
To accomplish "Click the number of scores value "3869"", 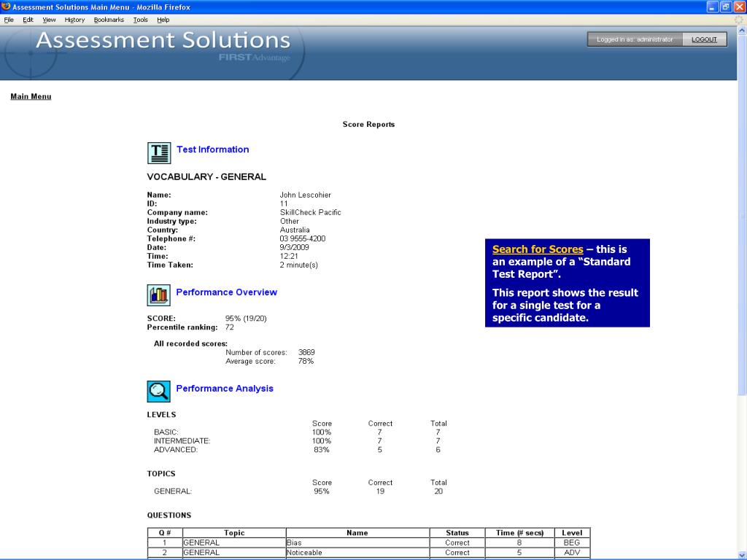I will point(306,352).
